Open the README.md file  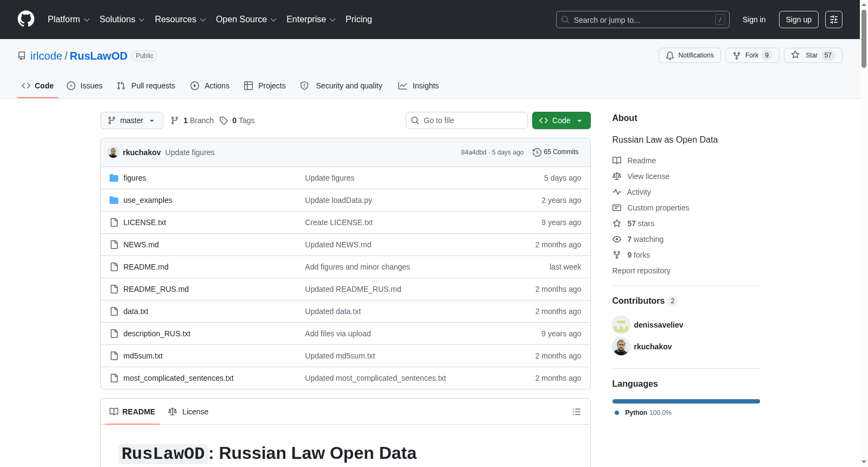pyautogui.click(x=146, y=267)
